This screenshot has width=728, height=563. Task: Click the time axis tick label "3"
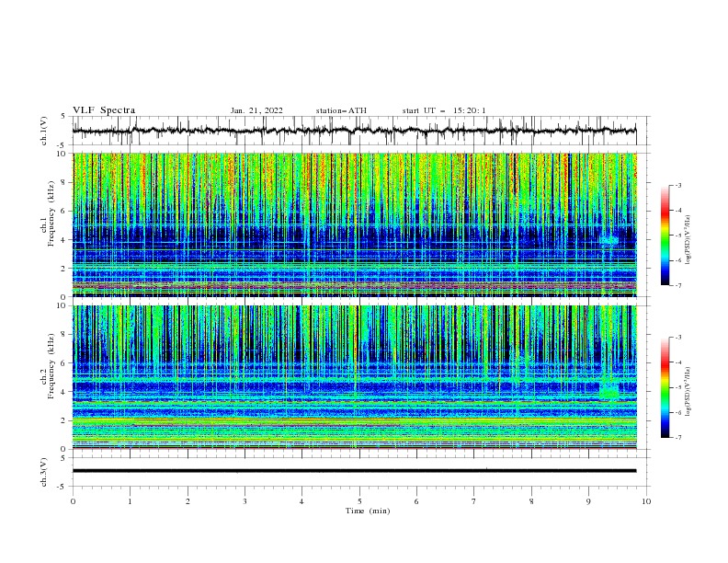tap(245, 501)
